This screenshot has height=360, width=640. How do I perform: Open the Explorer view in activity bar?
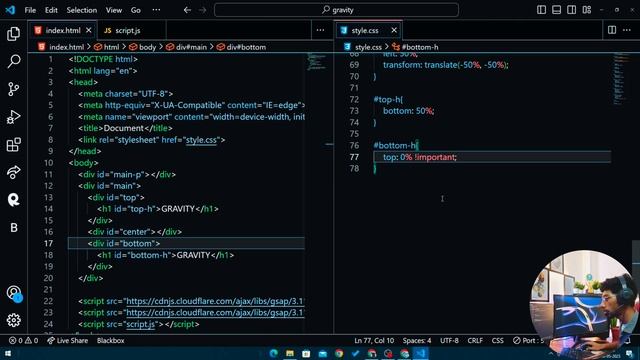(x=13, y=34)
